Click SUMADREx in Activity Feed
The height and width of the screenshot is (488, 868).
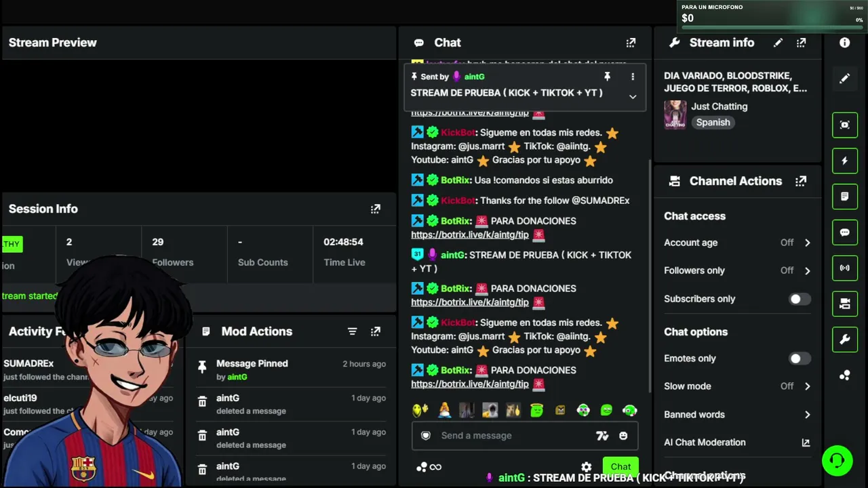(28, 364)
